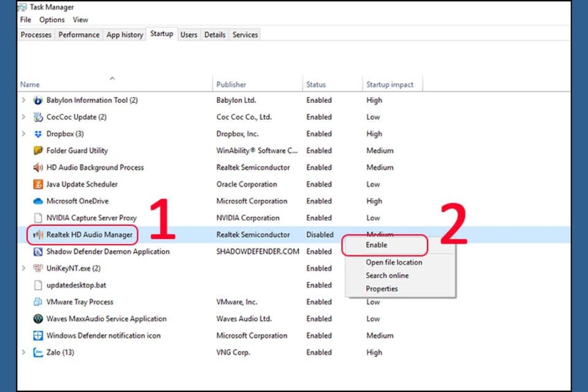Image resolution: width=588 pixels, height=392 pixels.
Task: Click the UniKeyNT.exe icon
Action: (x=38, y=268)
